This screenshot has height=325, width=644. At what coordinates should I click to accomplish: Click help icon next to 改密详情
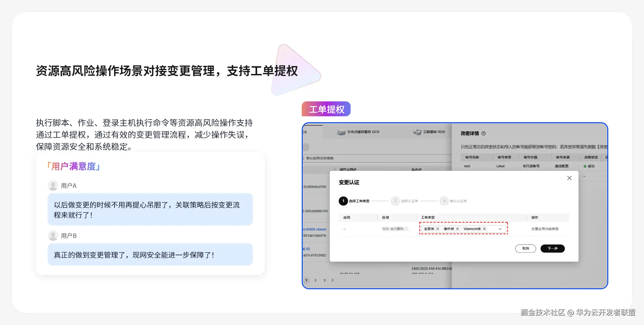484,133
